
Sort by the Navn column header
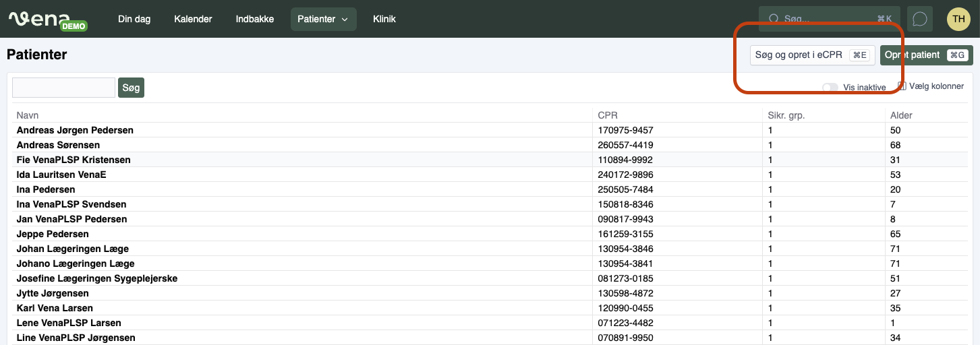(x=28, y=115)
